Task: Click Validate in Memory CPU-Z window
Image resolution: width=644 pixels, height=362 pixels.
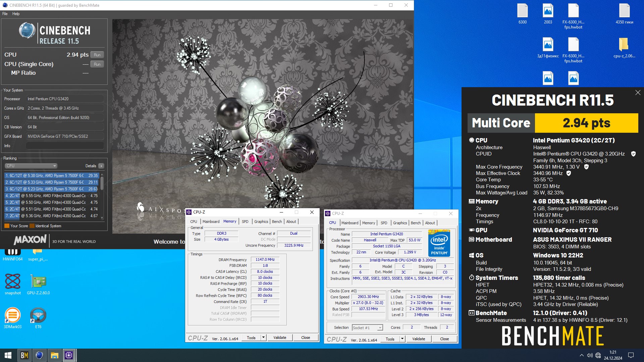Action: click(x=280, y=338)
